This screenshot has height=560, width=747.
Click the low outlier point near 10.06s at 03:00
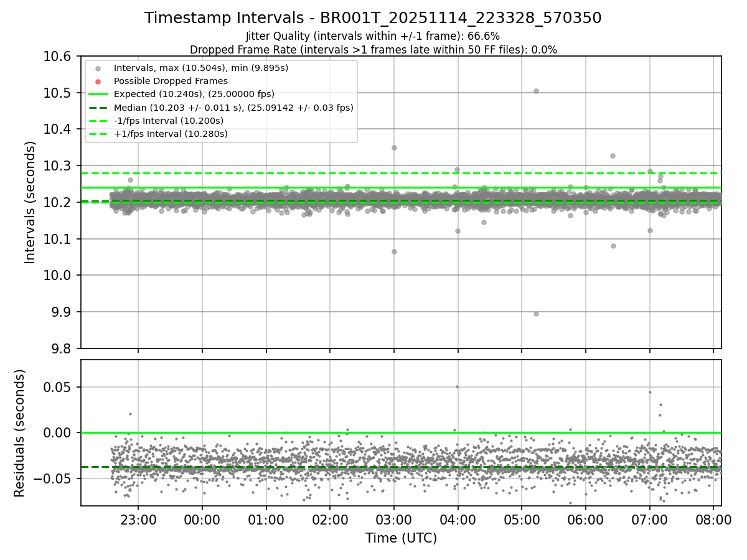(x=394, y=251)
